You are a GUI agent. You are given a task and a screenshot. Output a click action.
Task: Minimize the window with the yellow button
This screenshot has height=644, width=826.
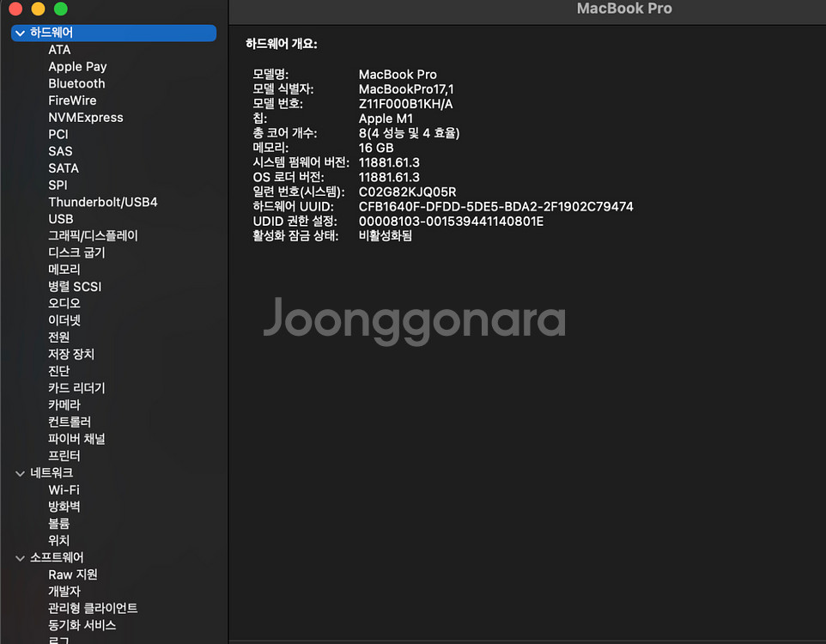click(38, 8)
